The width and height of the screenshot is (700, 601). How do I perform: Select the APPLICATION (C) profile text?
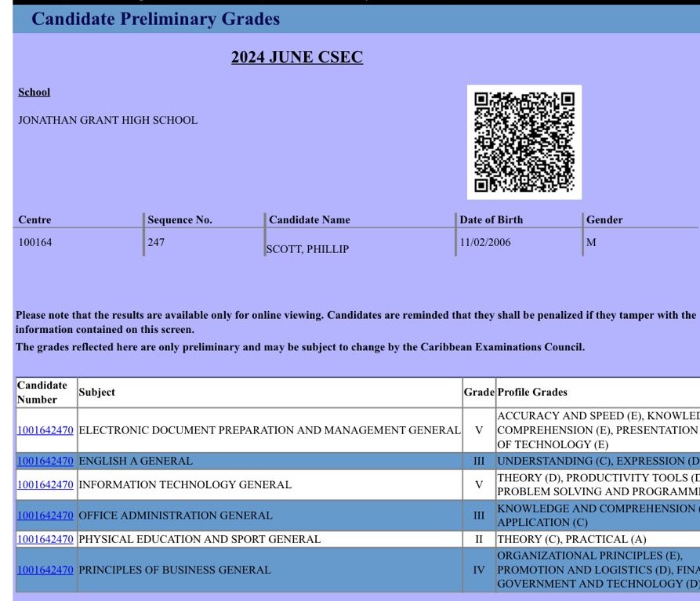point(542,522)
